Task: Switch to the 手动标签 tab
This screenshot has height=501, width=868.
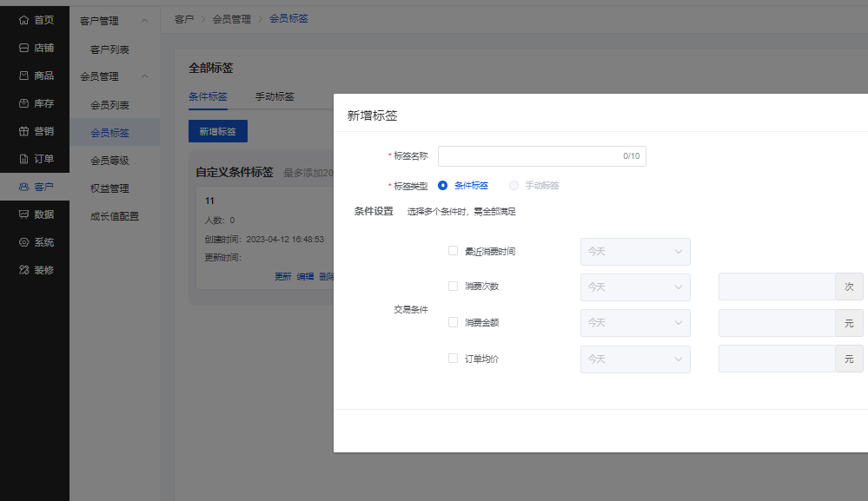Action: point(275,96)
